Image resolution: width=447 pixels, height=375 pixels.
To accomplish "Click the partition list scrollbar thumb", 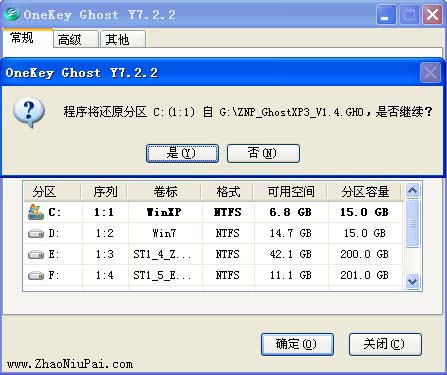I will 413,223.
